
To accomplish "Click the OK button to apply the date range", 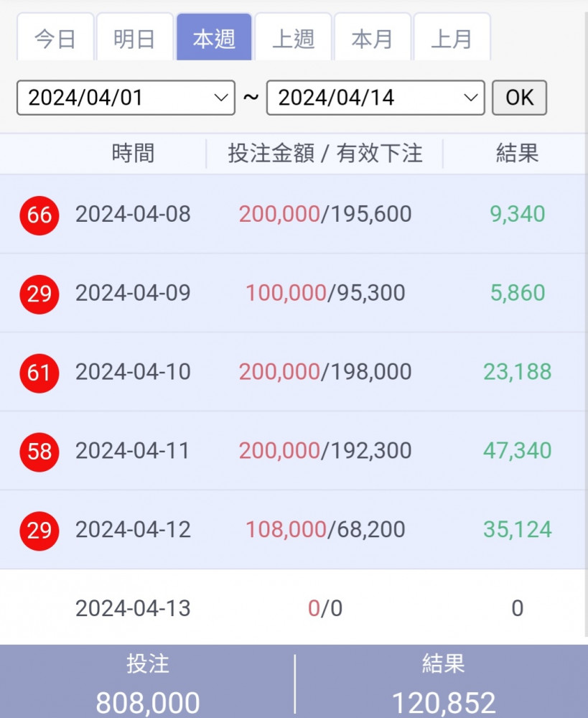I will tap(519, 98).
